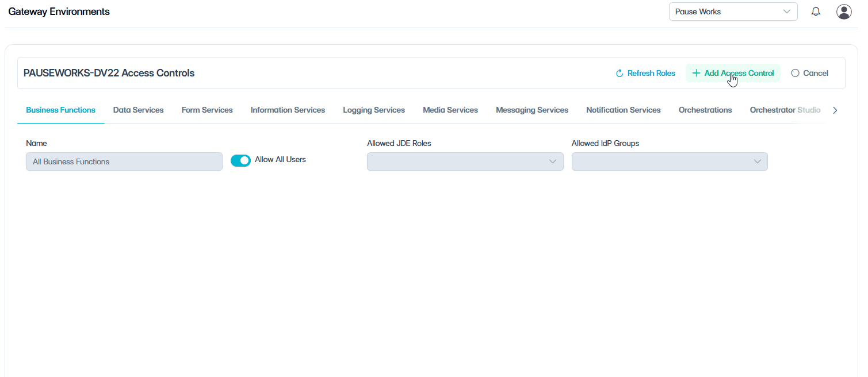
Task: Select the Business Functions tab
Action: (x=61, y=110)
